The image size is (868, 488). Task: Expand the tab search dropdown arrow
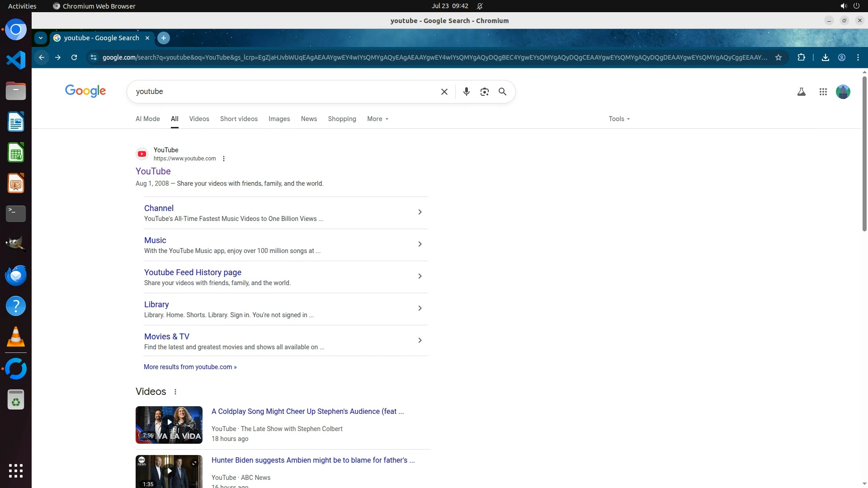(x=41, y=38)
